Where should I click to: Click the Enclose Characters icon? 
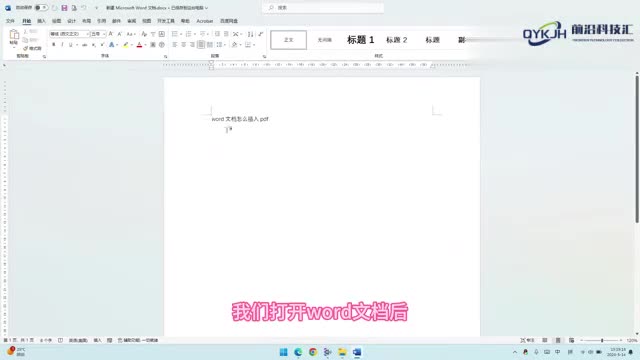coord(162,44)
